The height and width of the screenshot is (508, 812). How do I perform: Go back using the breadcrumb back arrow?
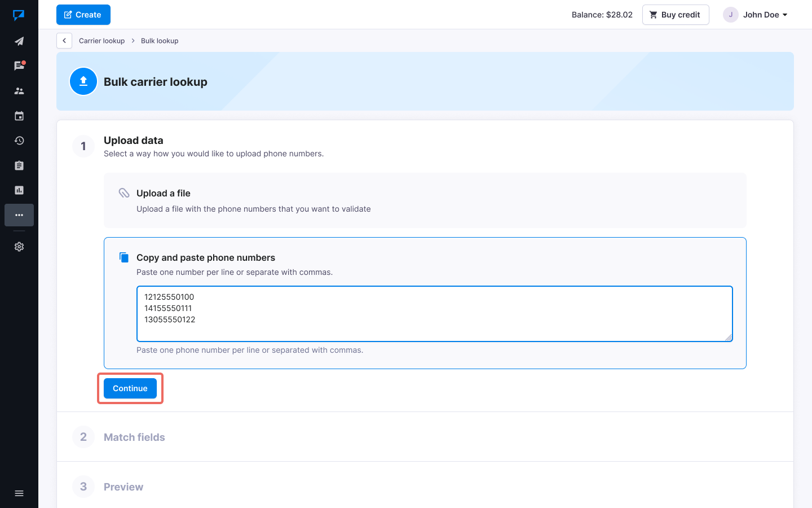(x=64, y=41)
